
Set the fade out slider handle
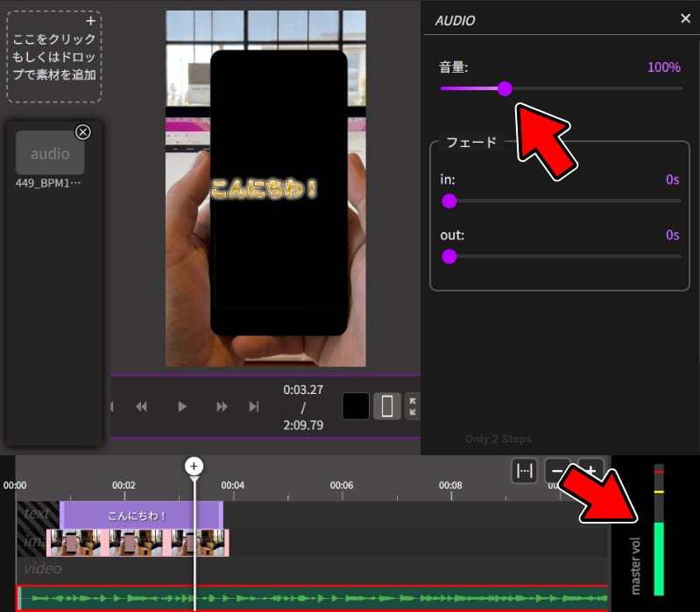(449, 257)
